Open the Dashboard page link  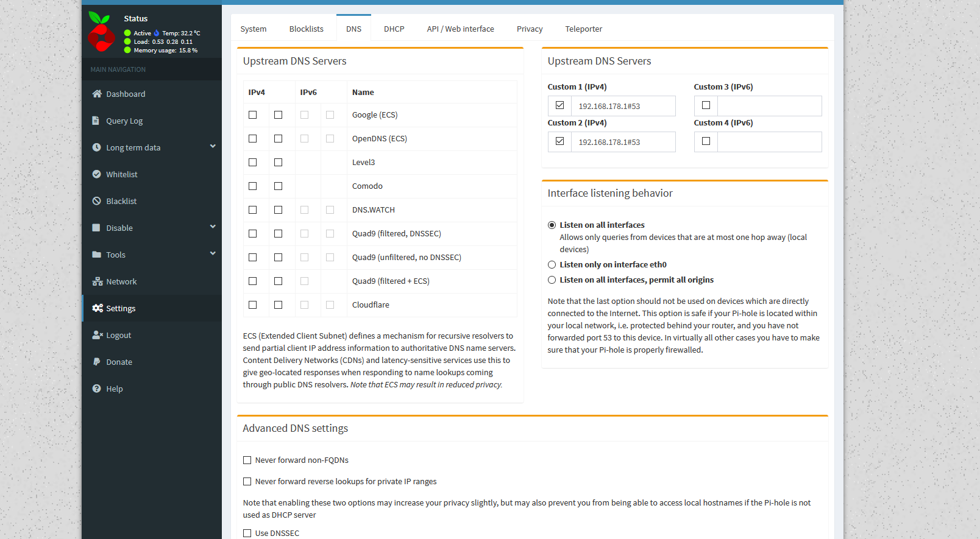(x=126, y=94)
